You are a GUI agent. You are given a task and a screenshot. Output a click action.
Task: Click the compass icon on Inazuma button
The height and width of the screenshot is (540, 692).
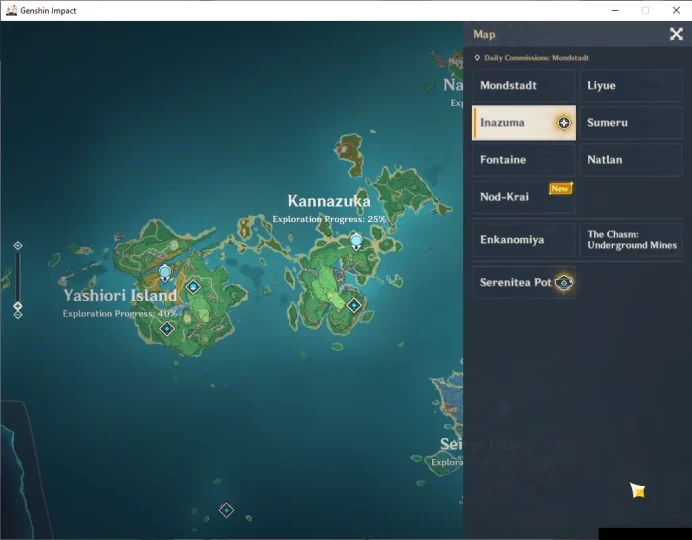pos(564,123)
